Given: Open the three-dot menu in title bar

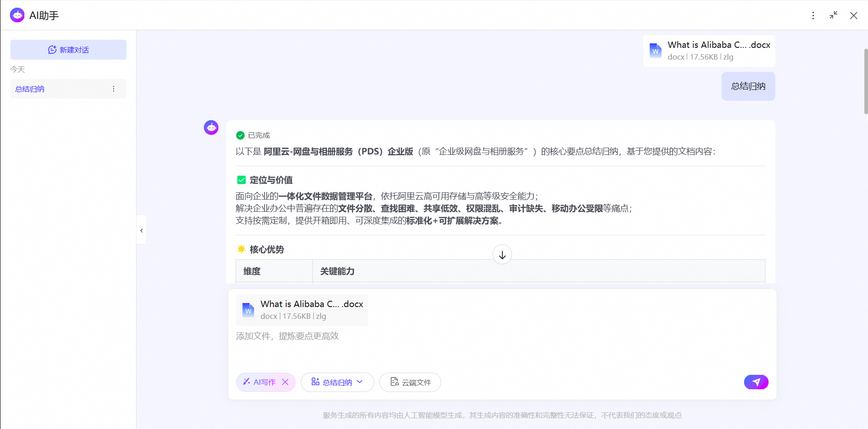Looking at the screenshot, I should click(x=813, y=15).
